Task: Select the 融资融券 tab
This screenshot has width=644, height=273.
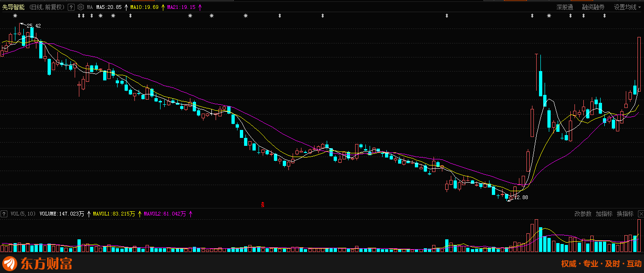Action: pyautogui.click(x=593, y=7)
